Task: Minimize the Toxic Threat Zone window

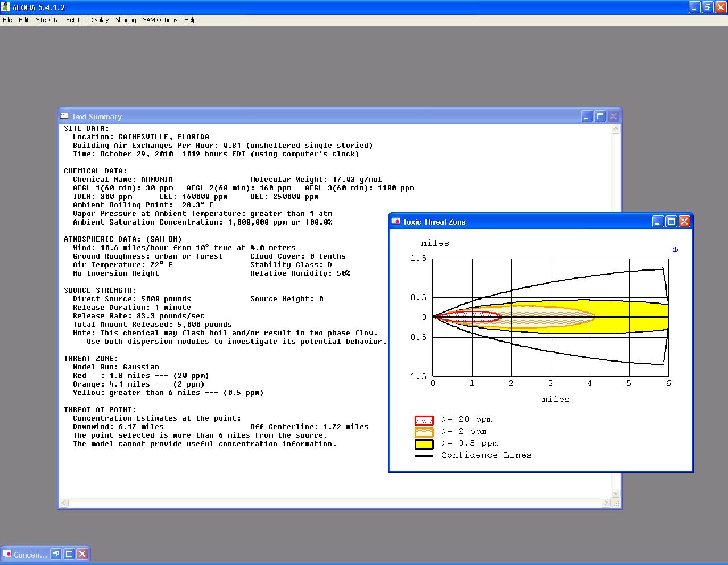Action: [658, 222]
